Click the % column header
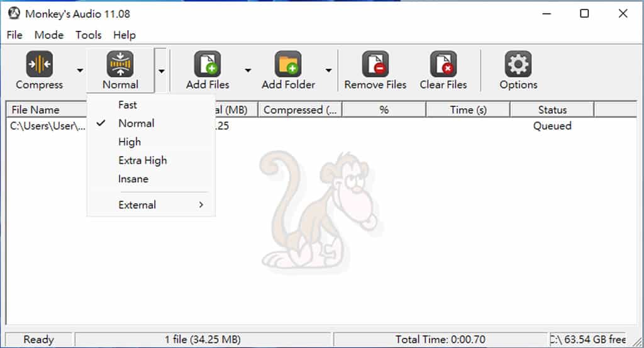 [x=384, y=109]
